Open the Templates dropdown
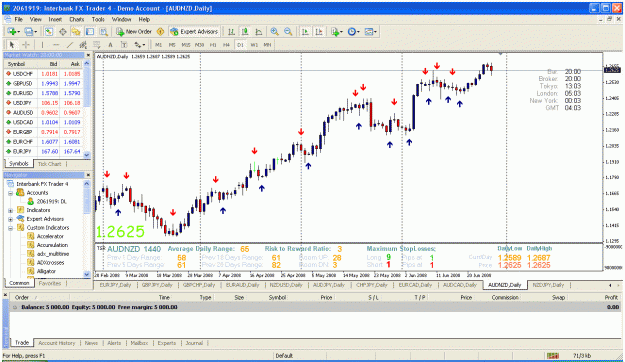625x362 pixels. [370, 31]
